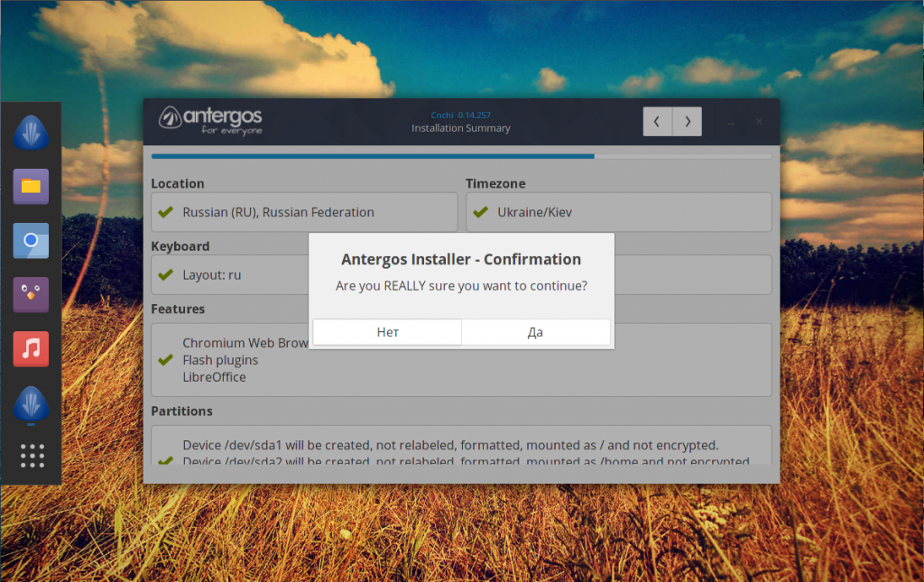Open the Files folder icon in dock

[31, 186]
